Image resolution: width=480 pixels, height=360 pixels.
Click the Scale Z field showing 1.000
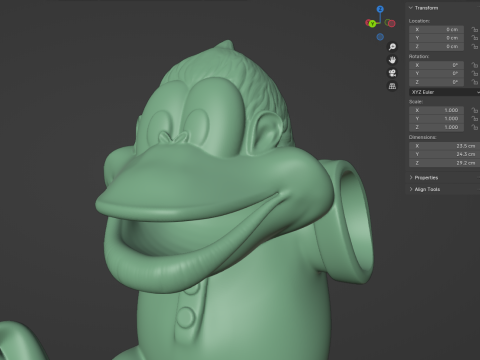(436, 127)
